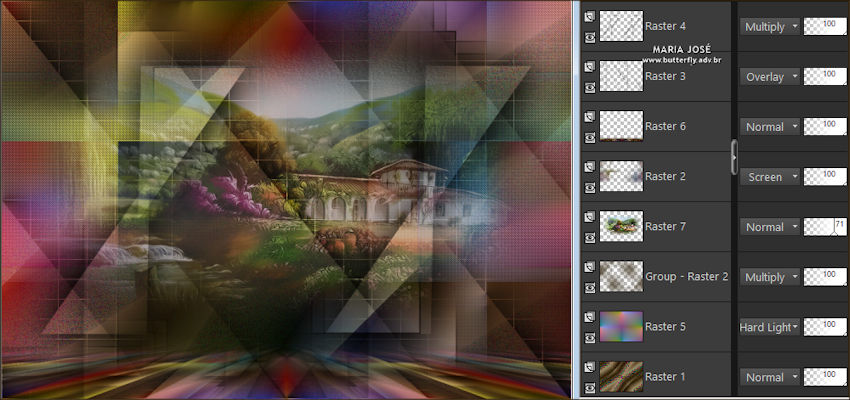Click the layer type icon of Raster 7
This screenshot has height=400, width=850.
(x=590, y=217)
